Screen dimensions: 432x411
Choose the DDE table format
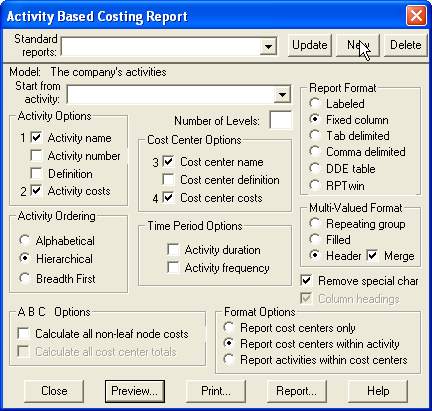pos(315,168)
